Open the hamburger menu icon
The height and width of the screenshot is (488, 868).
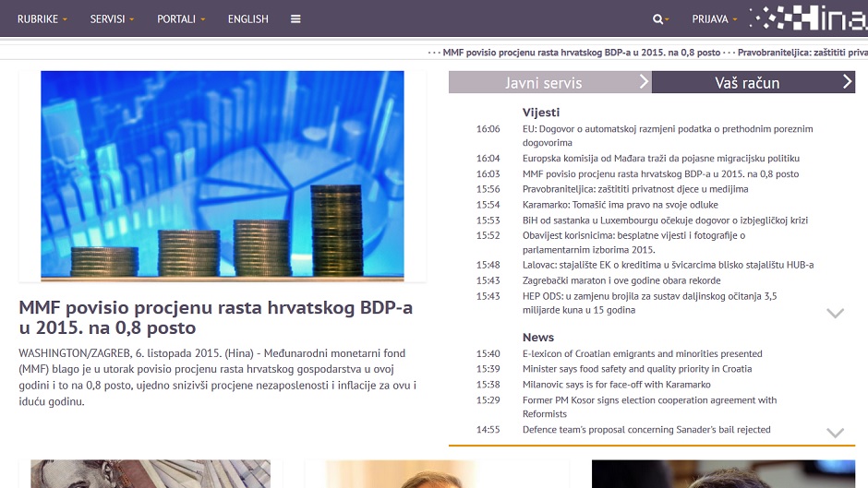[x=295, y=18]
